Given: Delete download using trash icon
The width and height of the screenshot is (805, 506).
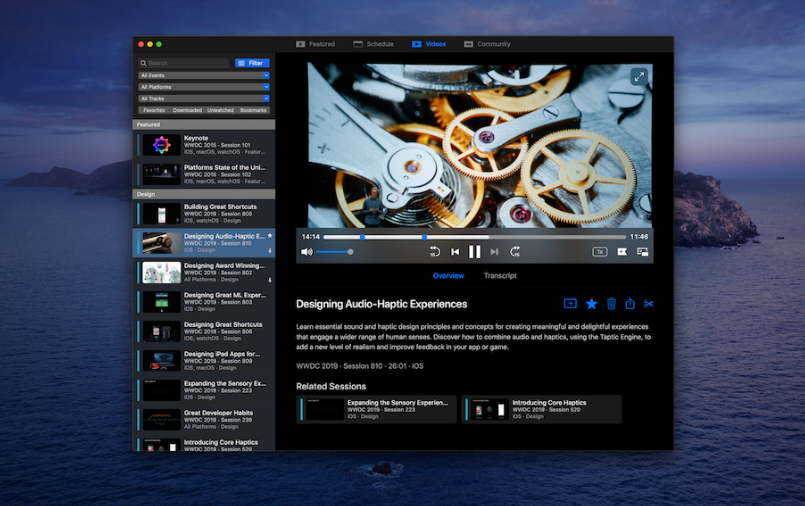Looking at the screenshot, I should click(x=611, y=304).
